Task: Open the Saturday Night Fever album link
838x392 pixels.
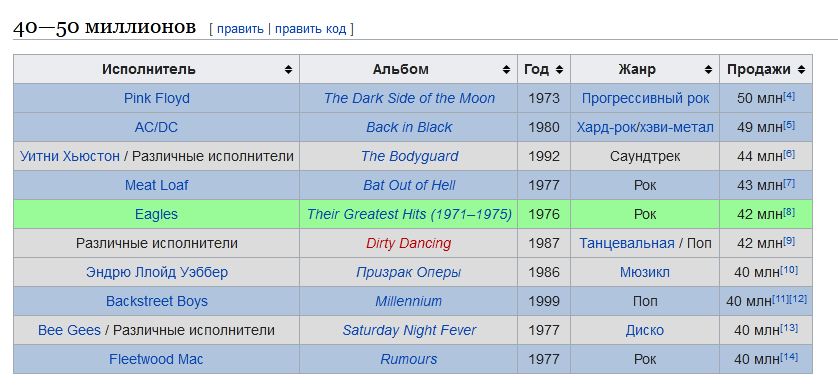Action: point(409,330)
